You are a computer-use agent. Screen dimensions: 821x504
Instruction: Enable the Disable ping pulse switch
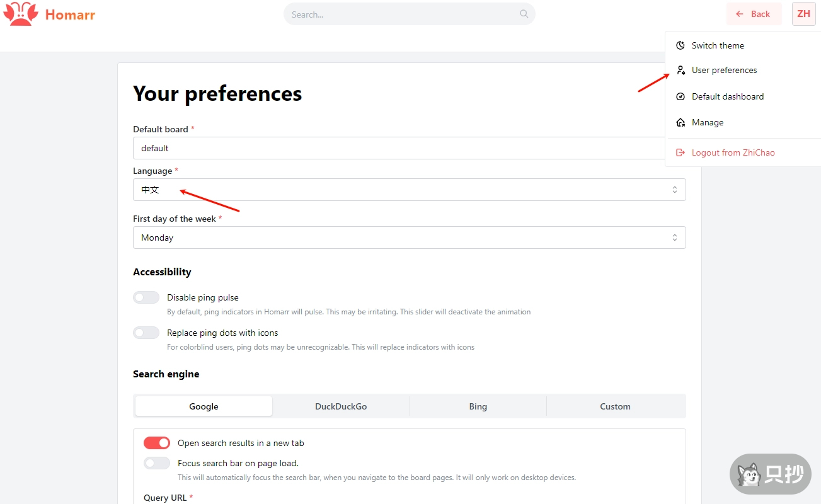[x=146, y=297]
